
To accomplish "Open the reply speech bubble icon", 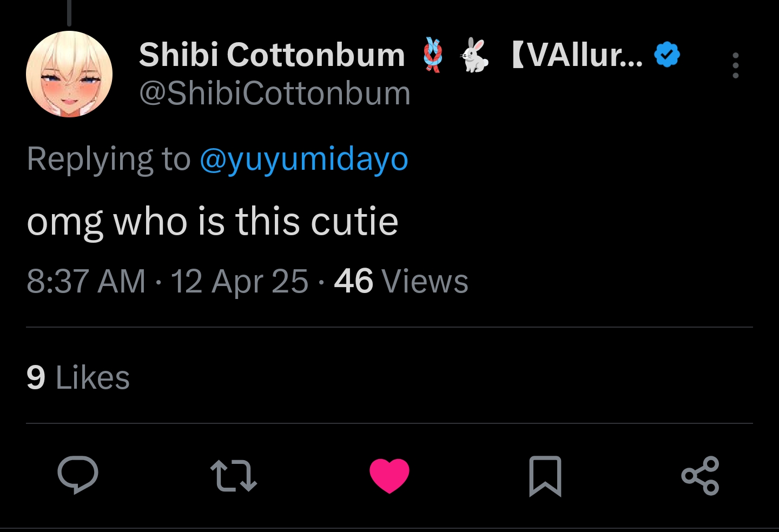I will click(x=78, y=475).
